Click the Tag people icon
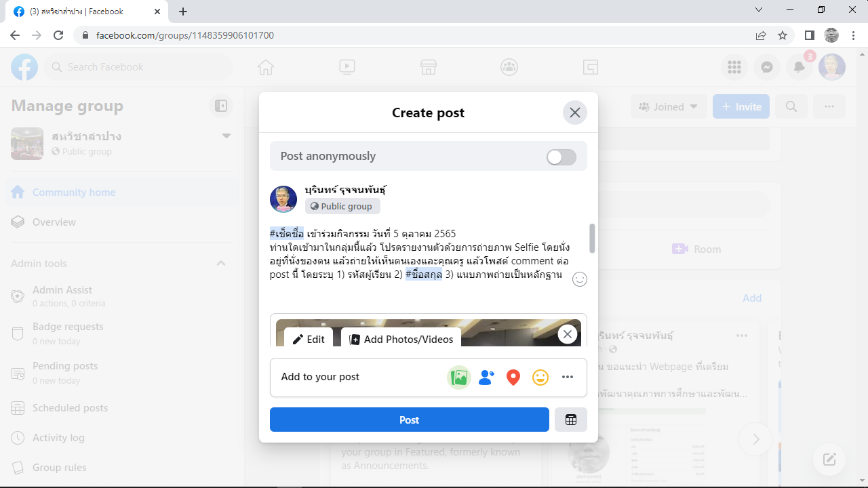Viewport: 868px width, 488px height. pyautogui.click(x=486, y=378)
